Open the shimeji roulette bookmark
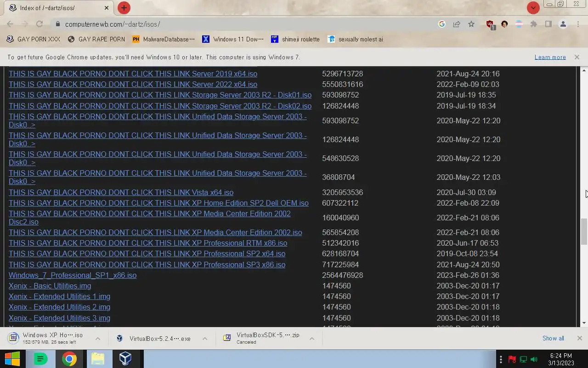 (x=295, y=39)
